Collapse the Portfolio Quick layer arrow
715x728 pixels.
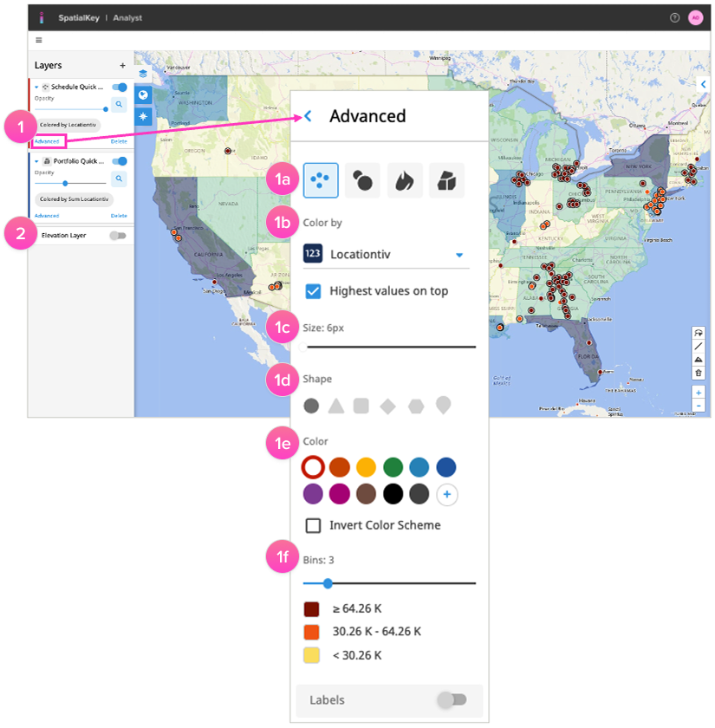(36, 161)
